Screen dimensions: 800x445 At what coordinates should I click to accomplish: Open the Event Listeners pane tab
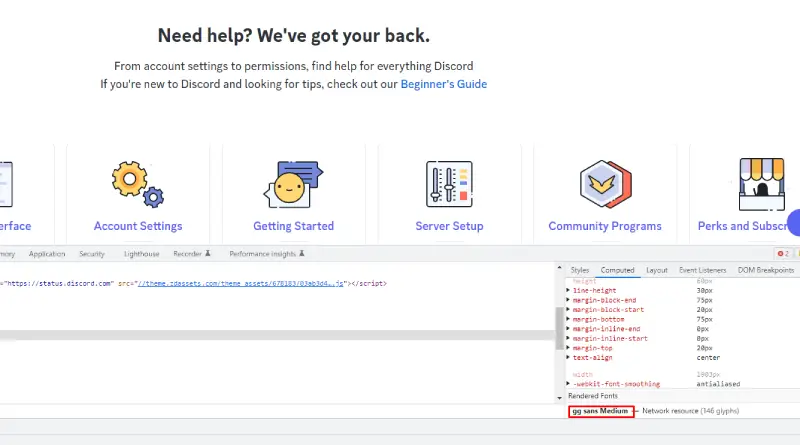(x=703, y=270)
